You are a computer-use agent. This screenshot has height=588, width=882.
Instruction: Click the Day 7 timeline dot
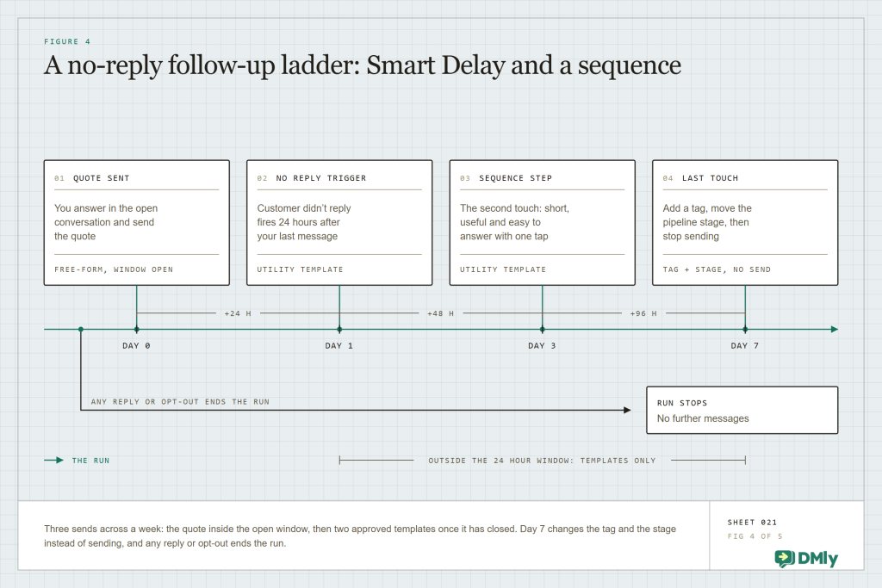coord(745,330)
